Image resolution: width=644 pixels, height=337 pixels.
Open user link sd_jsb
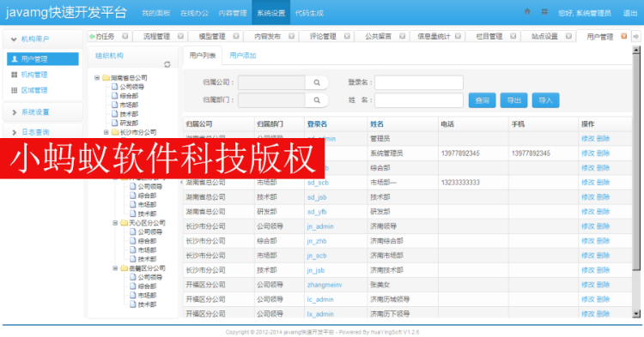tap(317, 197)
